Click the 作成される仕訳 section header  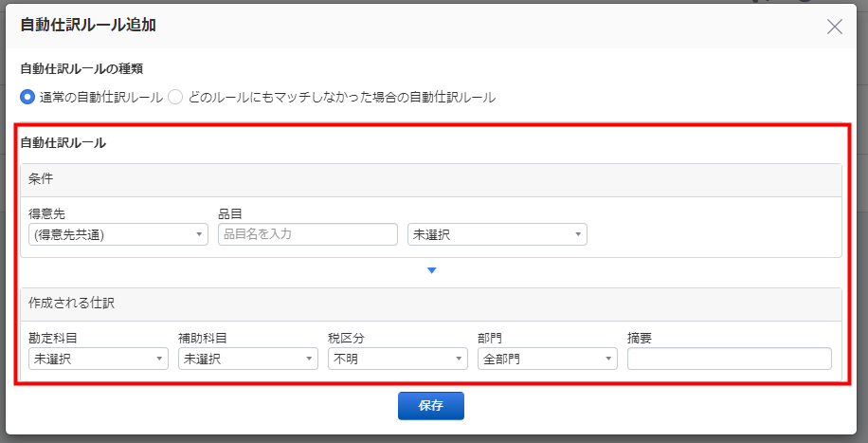pos(430,305)
